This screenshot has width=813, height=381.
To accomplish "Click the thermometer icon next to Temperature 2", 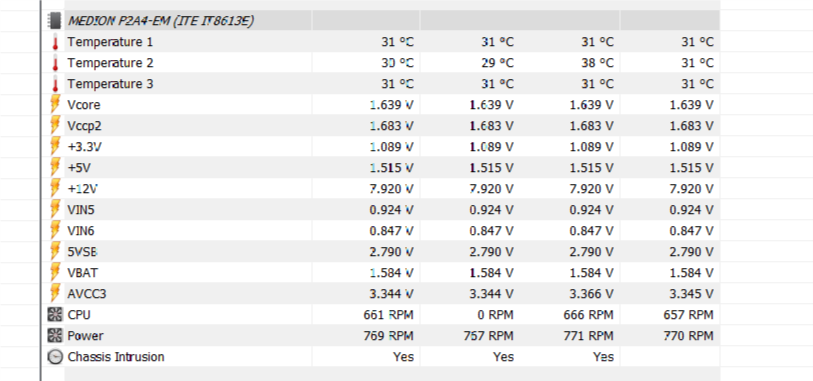I will click(x=55, y=63).
